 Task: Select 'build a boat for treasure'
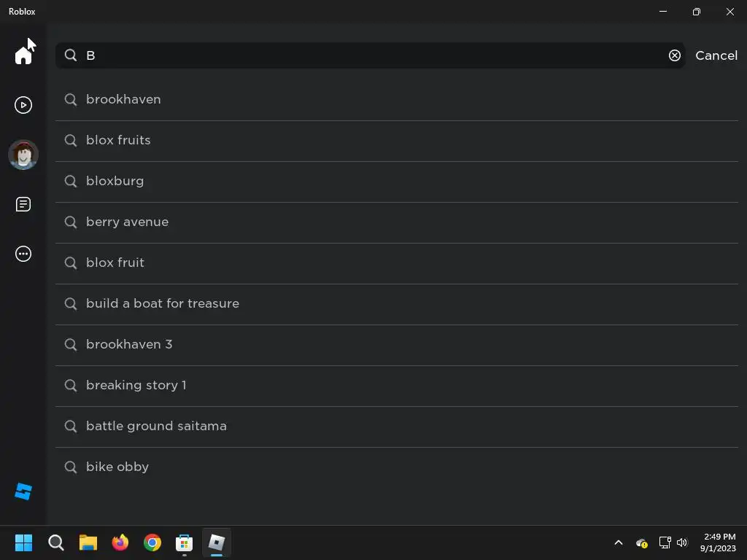tap(397, 304)
